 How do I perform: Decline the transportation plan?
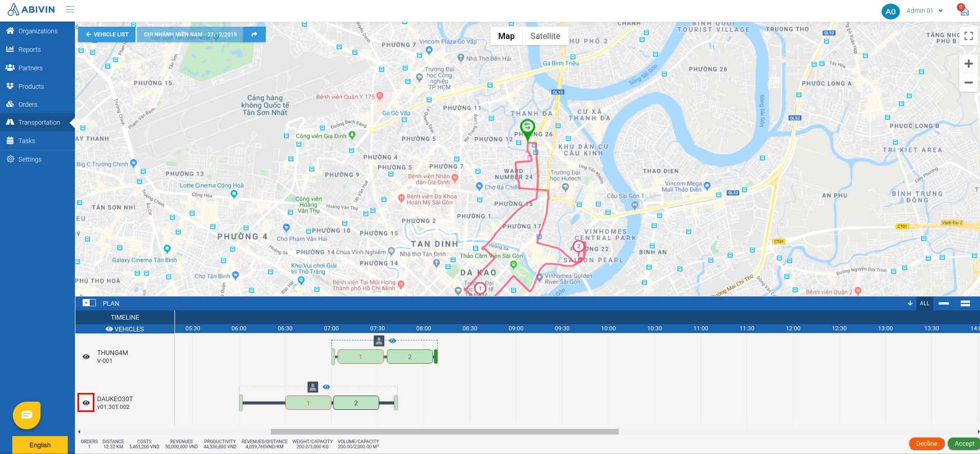pyautogui.click(x=927, y=444)
